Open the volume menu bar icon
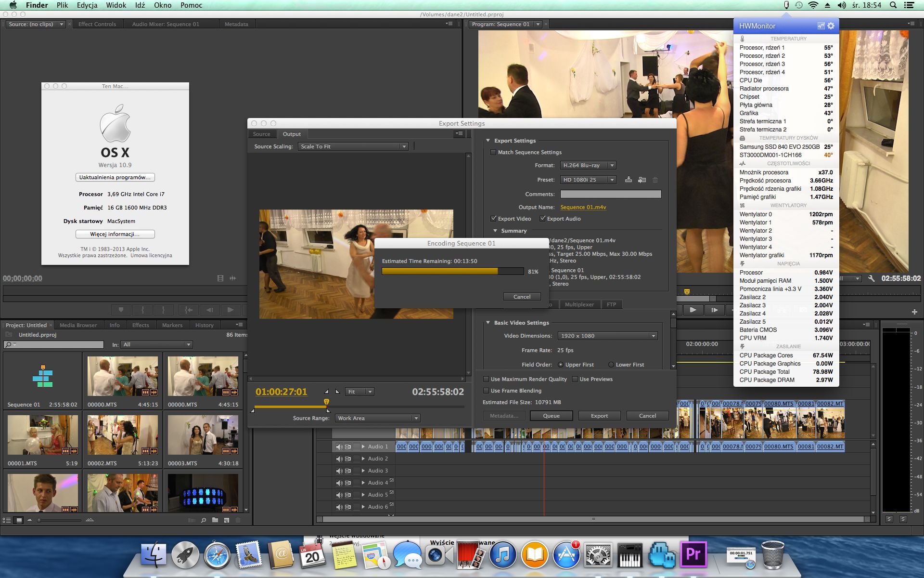Screen dimensions: 924x578 [842, 5]
